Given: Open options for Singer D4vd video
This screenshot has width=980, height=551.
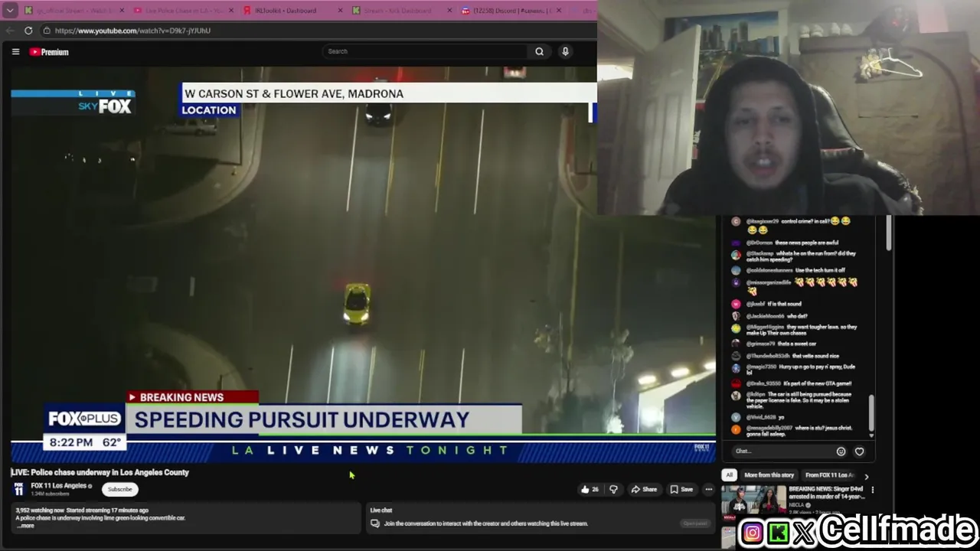Looking at the screenshot, I should pos(872,490).
